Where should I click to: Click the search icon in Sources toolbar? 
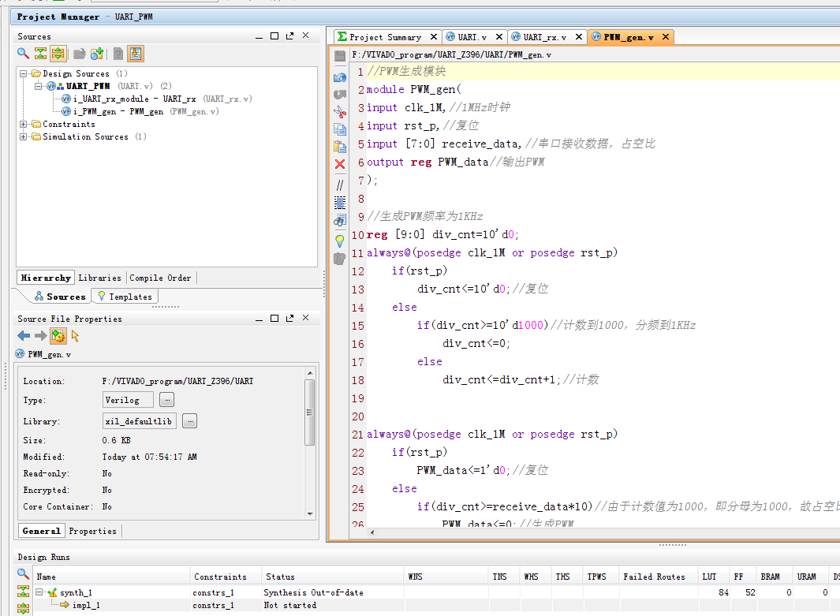coord(24,54)
